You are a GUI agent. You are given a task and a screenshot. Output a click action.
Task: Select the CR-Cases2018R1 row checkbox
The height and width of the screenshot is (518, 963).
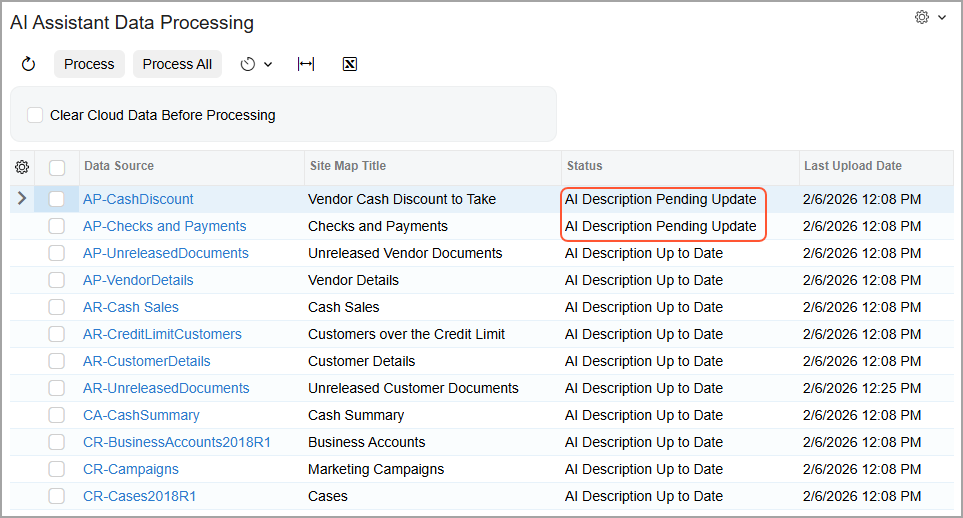pos(57,496)
